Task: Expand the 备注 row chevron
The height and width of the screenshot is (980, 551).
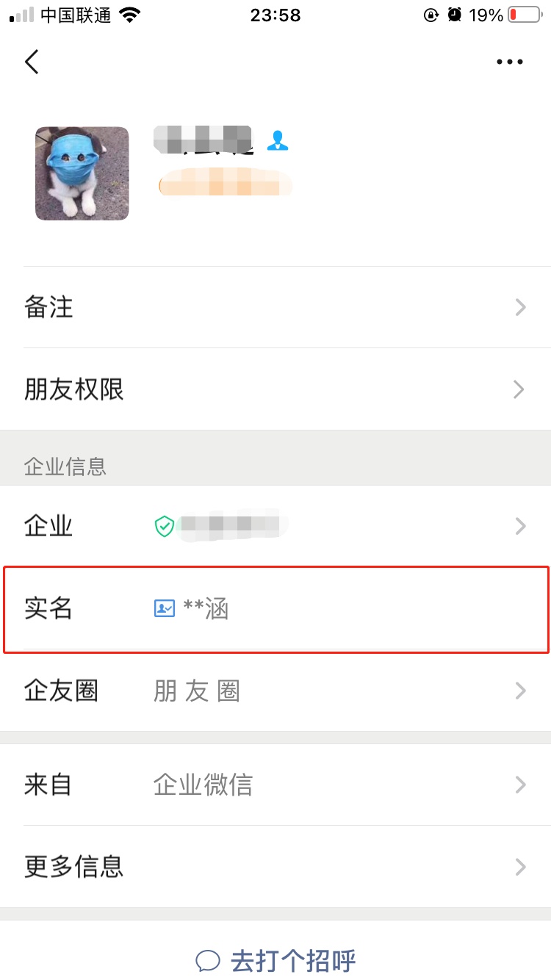Action: point(520,307)
